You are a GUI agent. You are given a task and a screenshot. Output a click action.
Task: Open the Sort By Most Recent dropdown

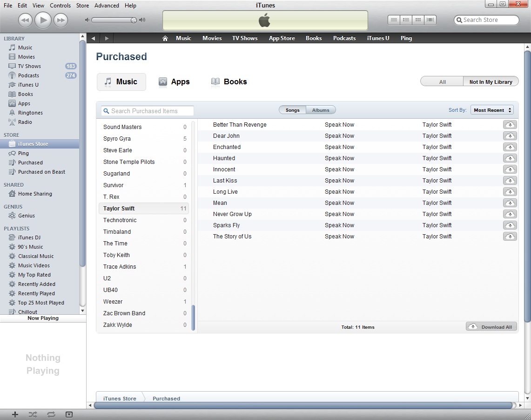coord(492,110)
